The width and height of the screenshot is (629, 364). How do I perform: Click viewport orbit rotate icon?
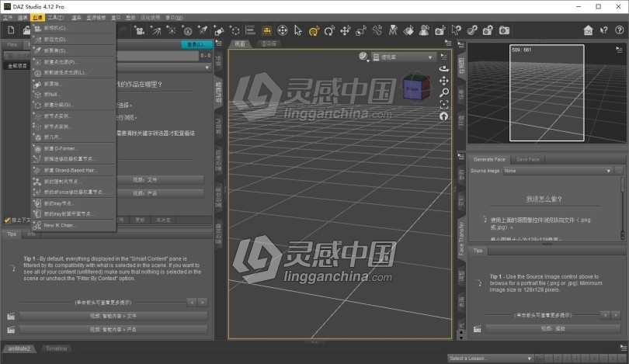(443, 68)
